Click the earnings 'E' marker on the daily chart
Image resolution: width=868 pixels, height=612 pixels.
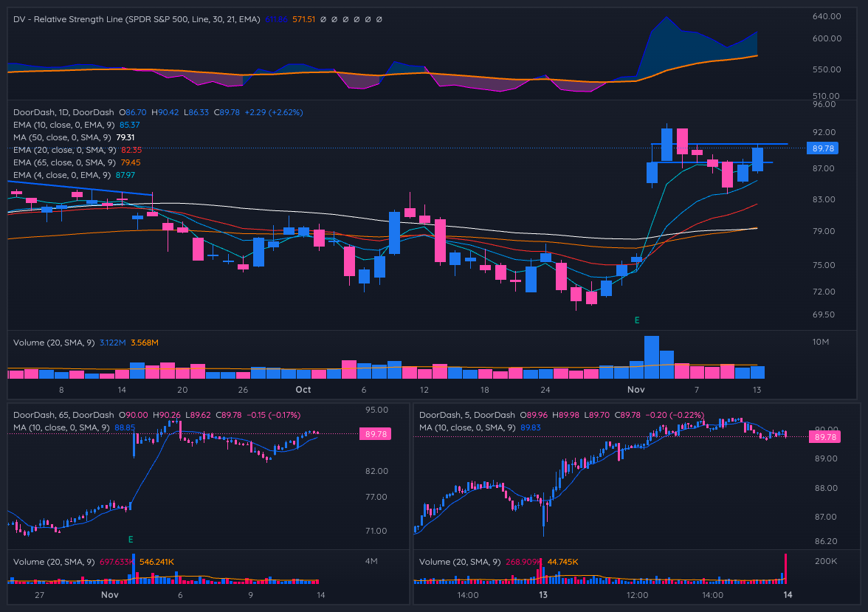636,320
